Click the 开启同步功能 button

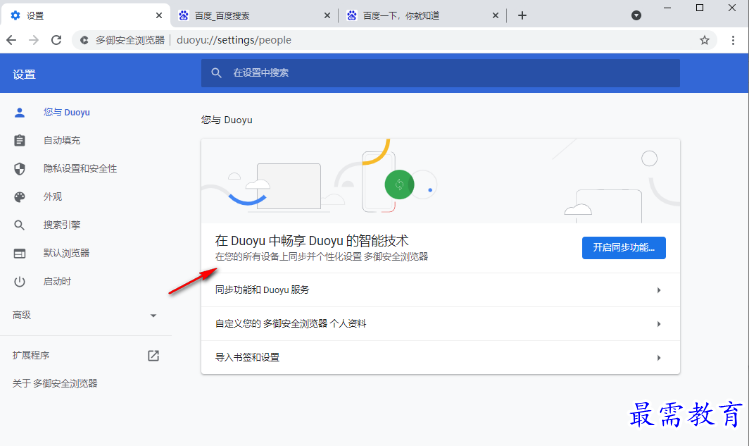(x=624, y=248)
